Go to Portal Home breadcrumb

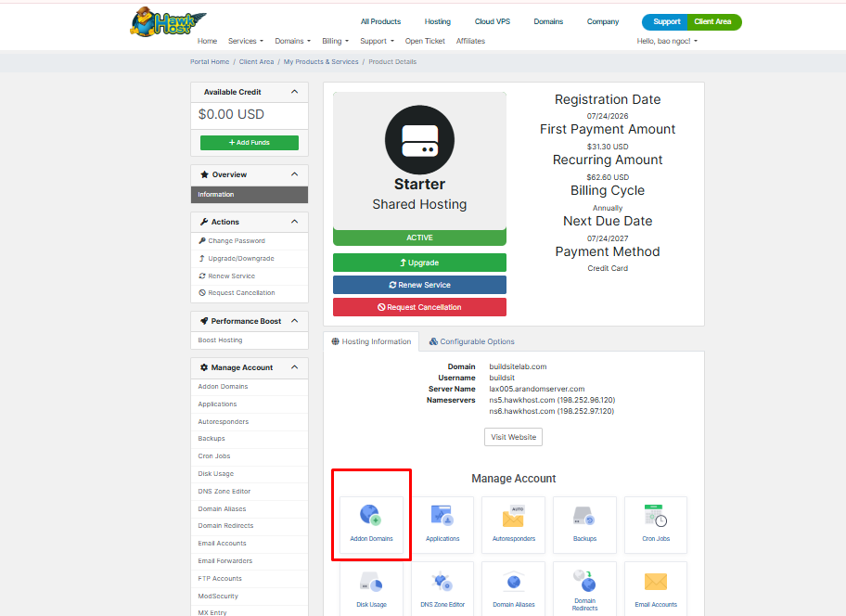coord(210,62)
